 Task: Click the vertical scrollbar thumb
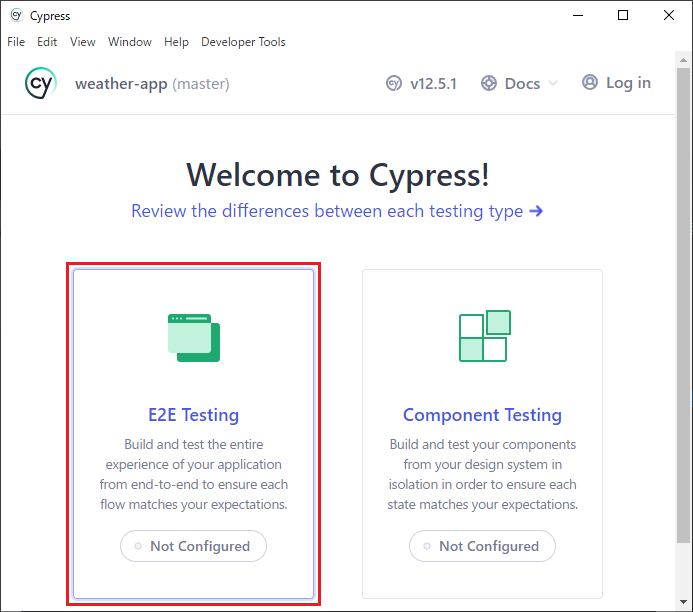pos(684,305)
